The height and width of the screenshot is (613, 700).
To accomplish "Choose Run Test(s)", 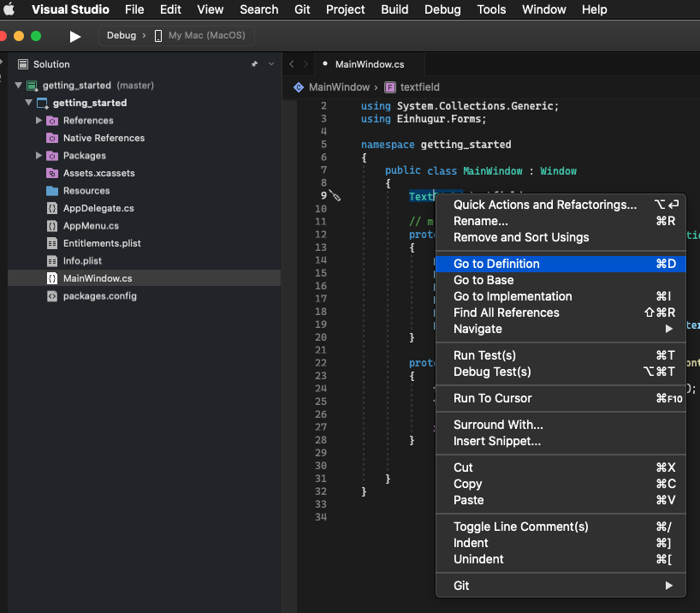I will 561,355.
